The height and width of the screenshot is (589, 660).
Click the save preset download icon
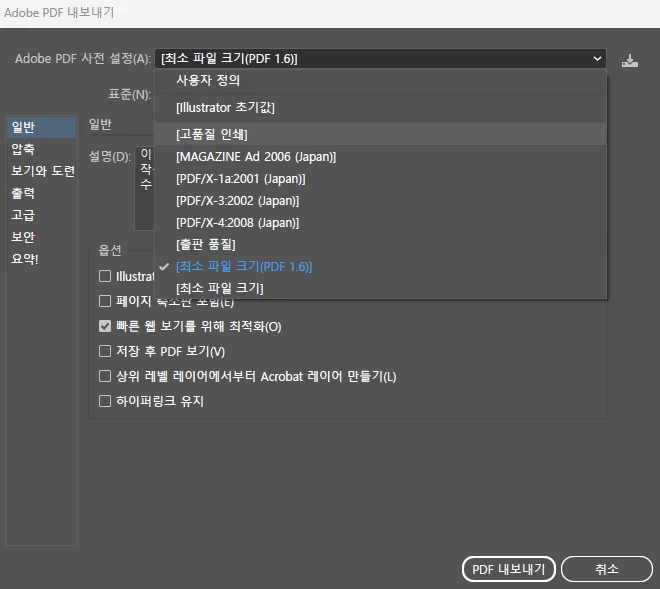[x=630, y=61]
